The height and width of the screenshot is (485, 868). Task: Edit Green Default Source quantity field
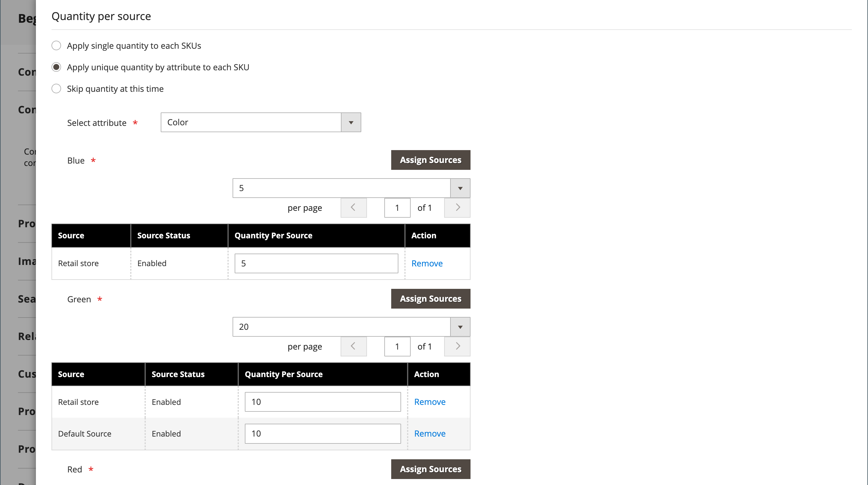click(x=323, y=434)
